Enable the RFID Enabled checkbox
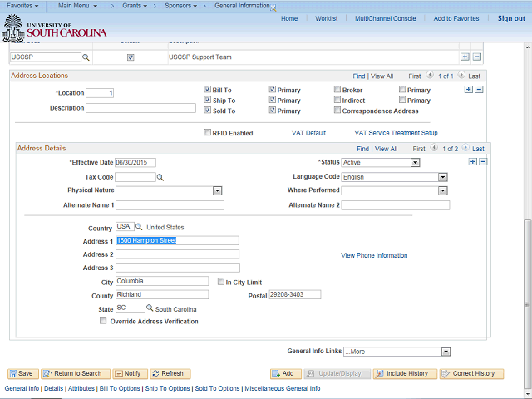 [208, 132]
